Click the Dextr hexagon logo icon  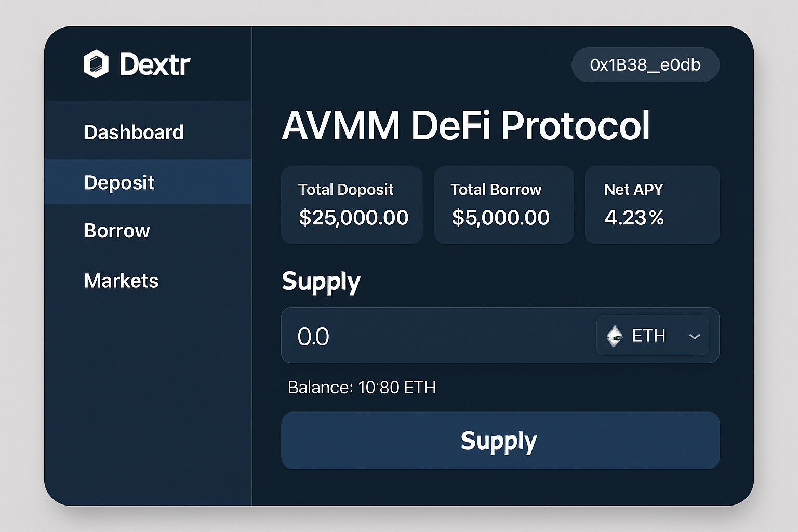[97, 64]
